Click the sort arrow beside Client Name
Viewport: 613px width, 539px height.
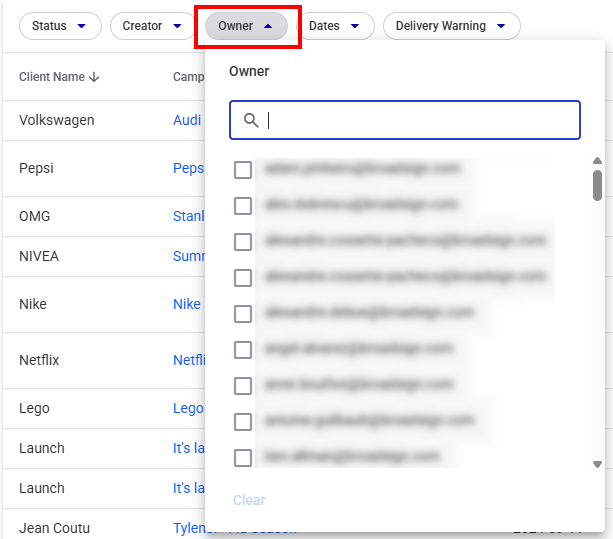[x=95, y=77]
